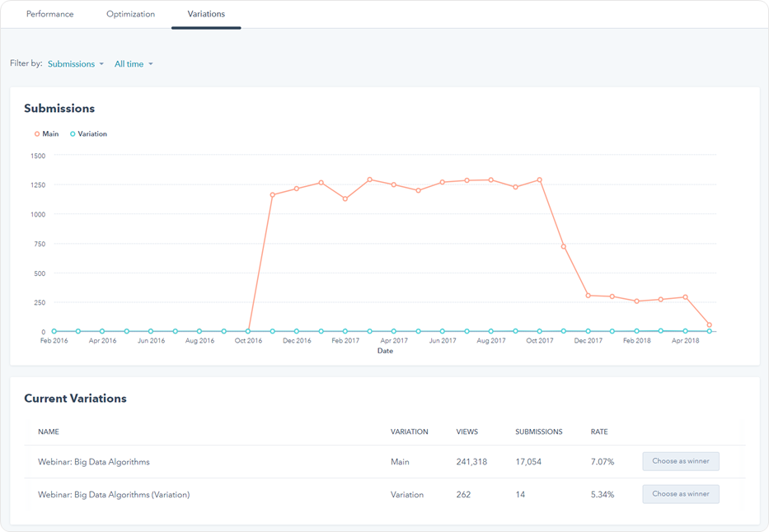The height and width of the screenshot is (532, 769).
Task: Sort table by the Name column header
Action: (48, 432)
